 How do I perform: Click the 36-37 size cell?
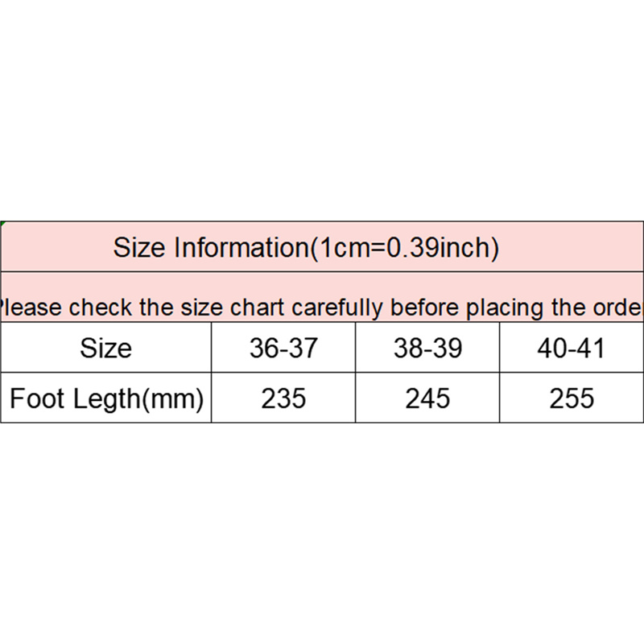(x=283, y=349)
